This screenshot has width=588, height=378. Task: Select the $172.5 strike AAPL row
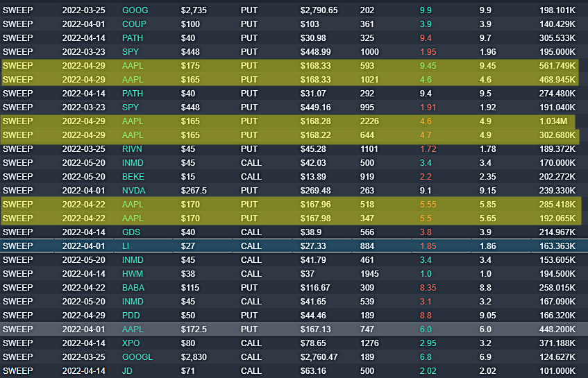(294, 329)
